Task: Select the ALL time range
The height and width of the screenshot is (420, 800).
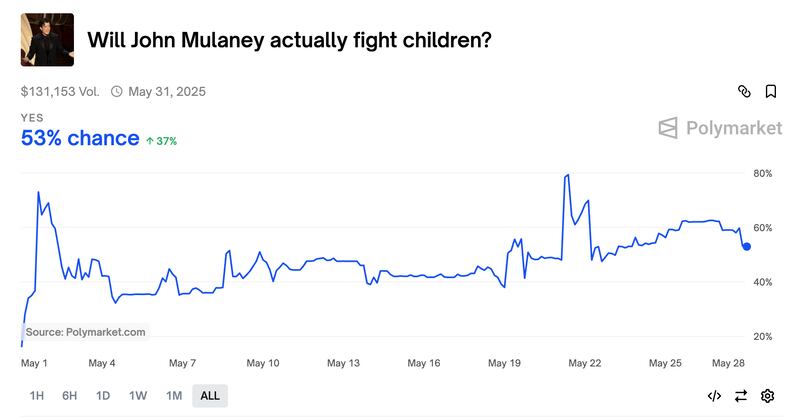Action: pos(210,396)
